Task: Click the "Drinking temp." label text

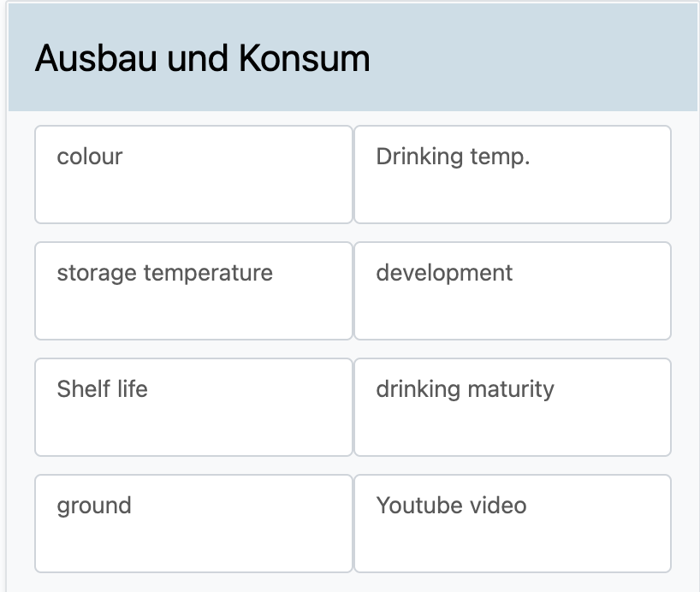Action: (453, 157)
